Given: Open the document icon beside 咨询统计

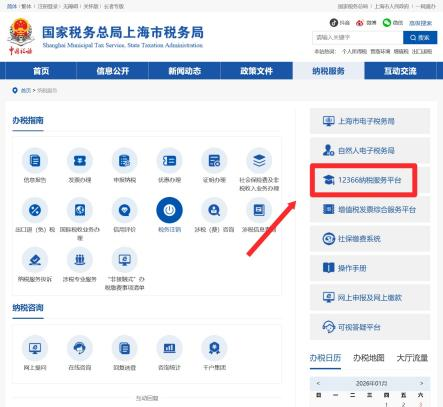Looking at the screenshot, I should point(124,348).
